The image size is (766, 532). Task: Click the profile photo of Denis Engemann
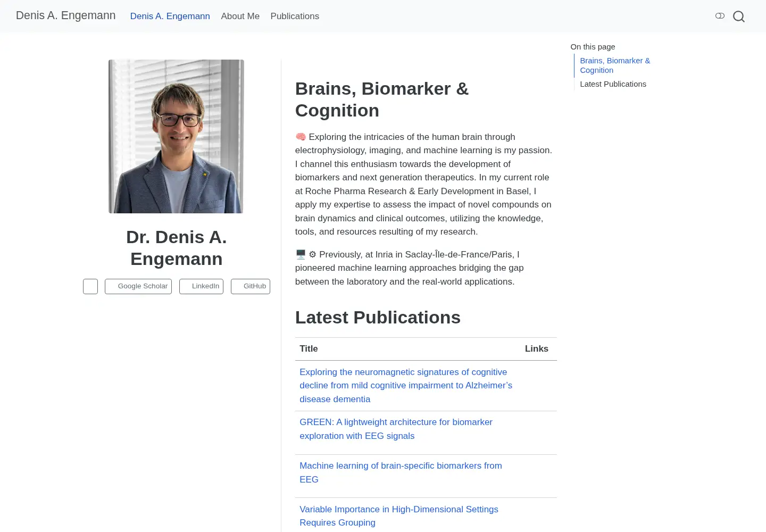tap(176, 136)
